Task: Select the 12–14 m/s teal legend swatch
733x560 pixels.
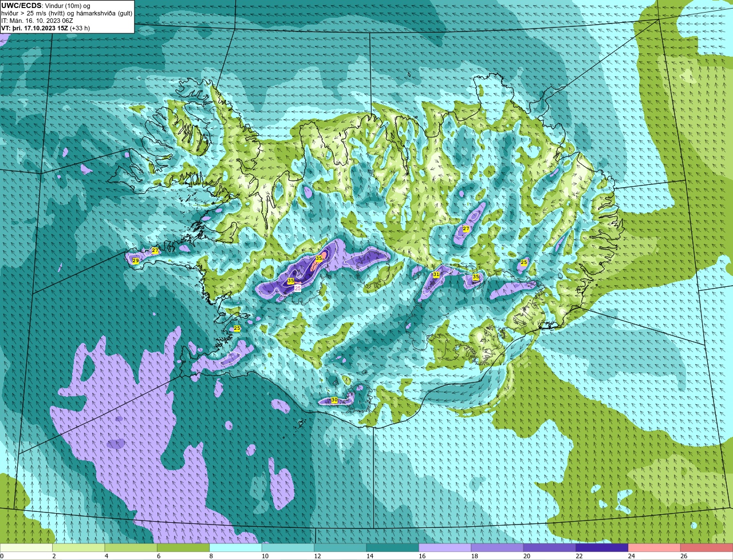Action: (340, 548)
